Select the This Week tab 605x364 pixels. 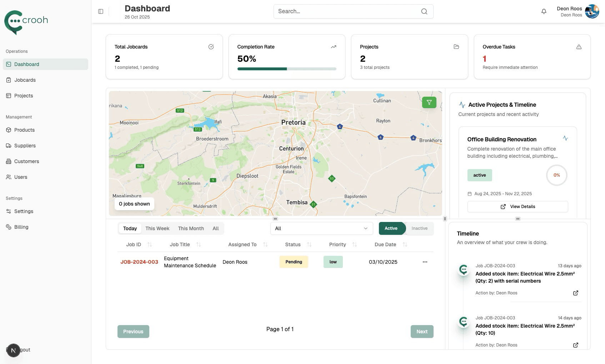[157, 228]
